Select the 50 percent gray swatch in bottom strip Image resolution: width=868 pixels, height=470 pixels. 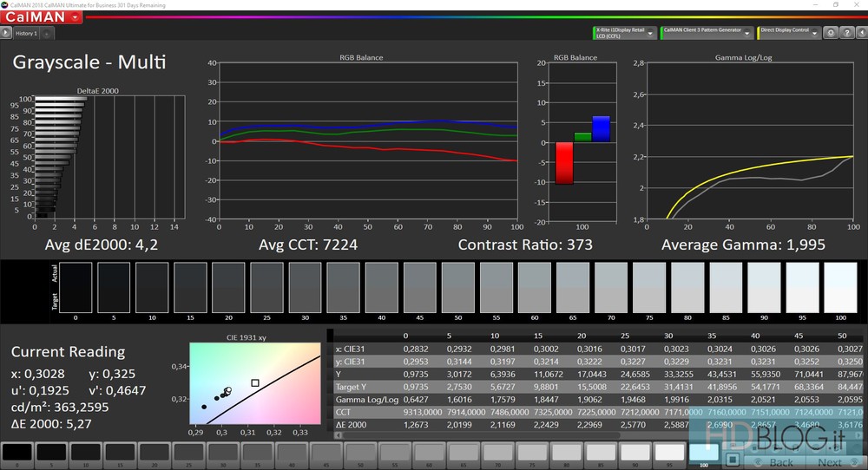tap(360, 453)
